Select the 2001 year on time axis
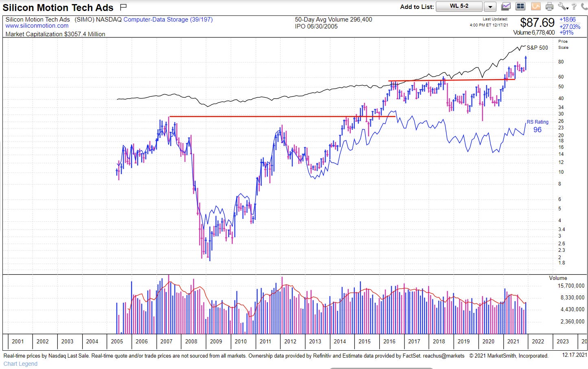588x369 pixels. pos(18,341)
